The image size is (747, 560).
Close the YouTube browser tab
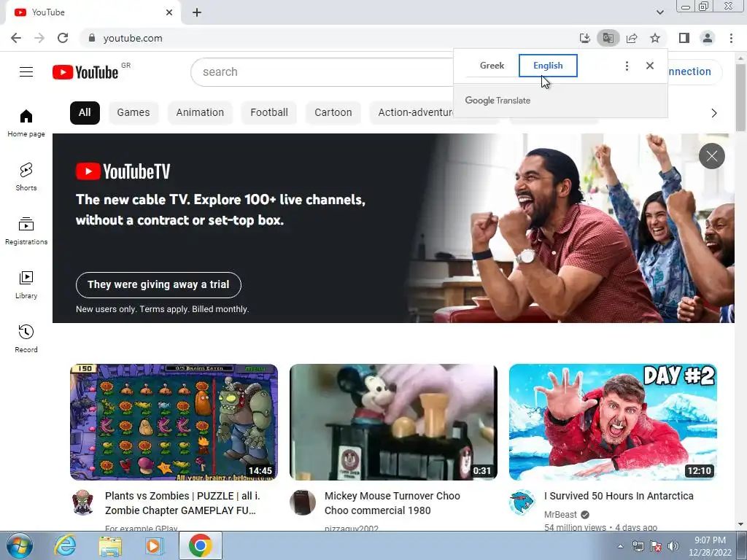[x=169, y=12]
